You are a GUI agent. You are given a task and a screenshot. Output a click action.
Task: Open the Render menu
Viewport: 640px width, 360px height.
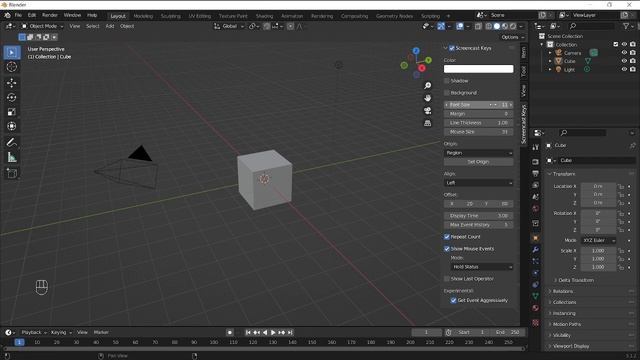[50, 15]
